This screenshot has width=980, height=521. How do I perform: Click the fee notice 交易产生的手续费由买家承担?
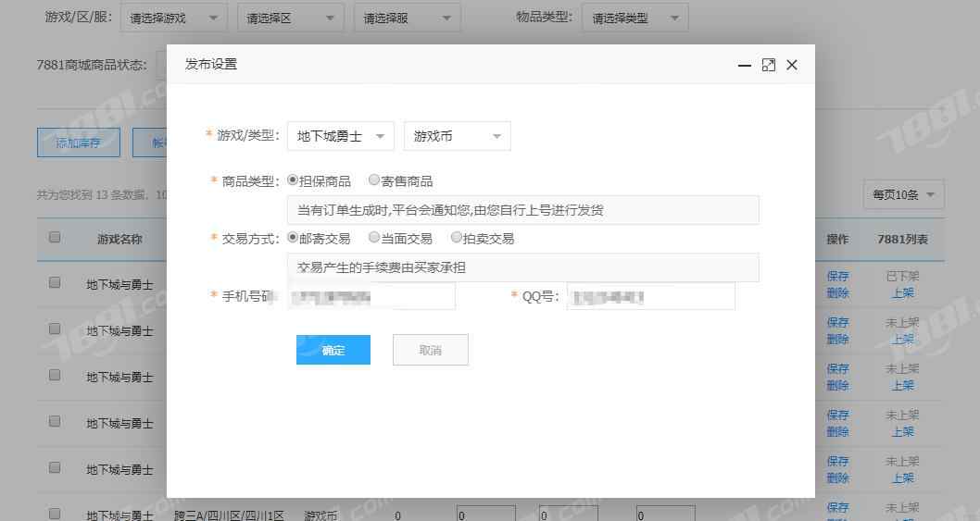(x=382, y=268)
